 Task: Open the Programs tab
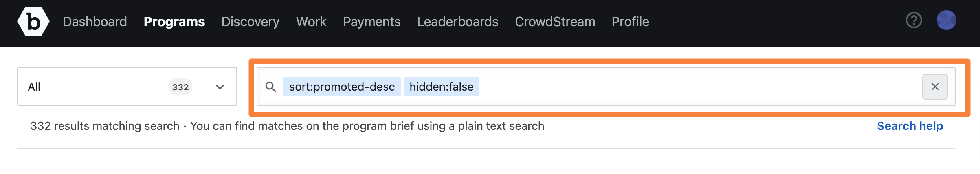[174, 21]
